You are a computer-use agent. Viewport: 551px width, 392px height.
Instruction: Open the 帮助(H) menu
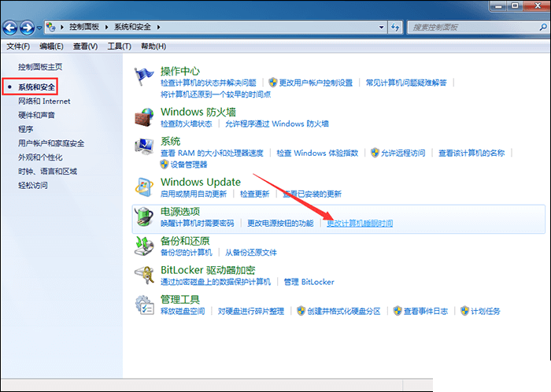(153, 46)
